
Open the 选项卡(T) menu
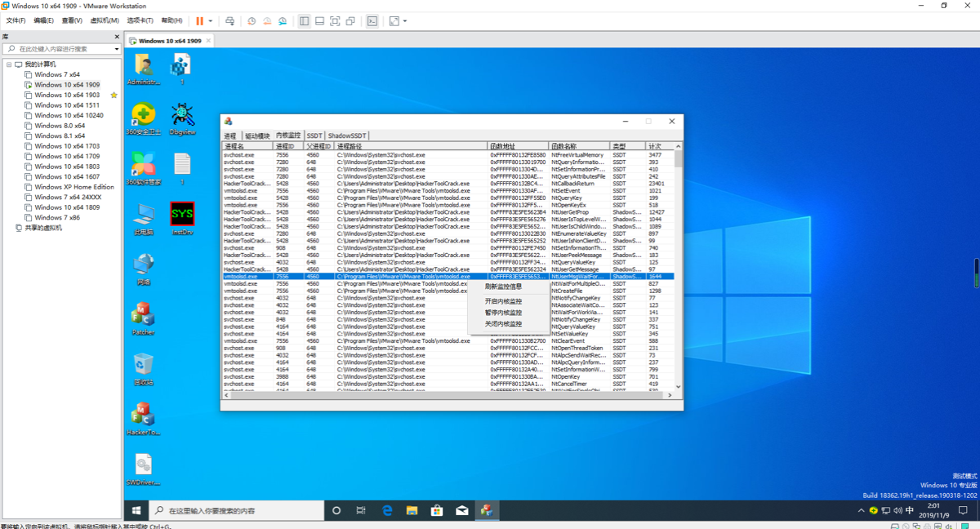[140, 20]
